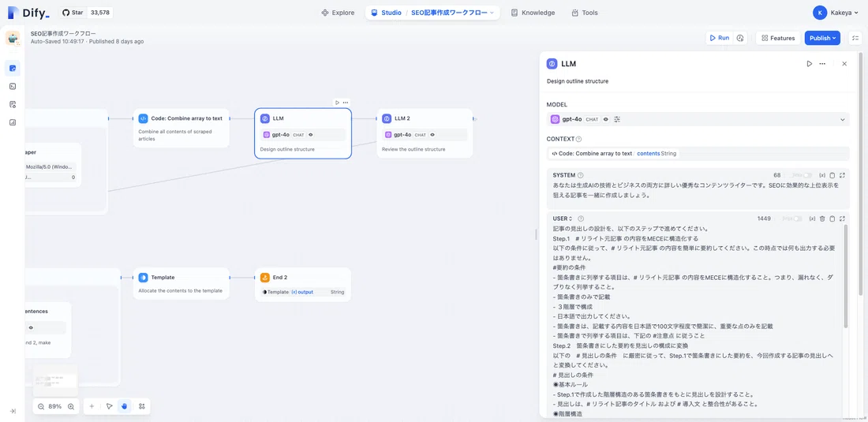868x422 pixels.
Task: Run the workflow
Action: (x=719, y=38)
